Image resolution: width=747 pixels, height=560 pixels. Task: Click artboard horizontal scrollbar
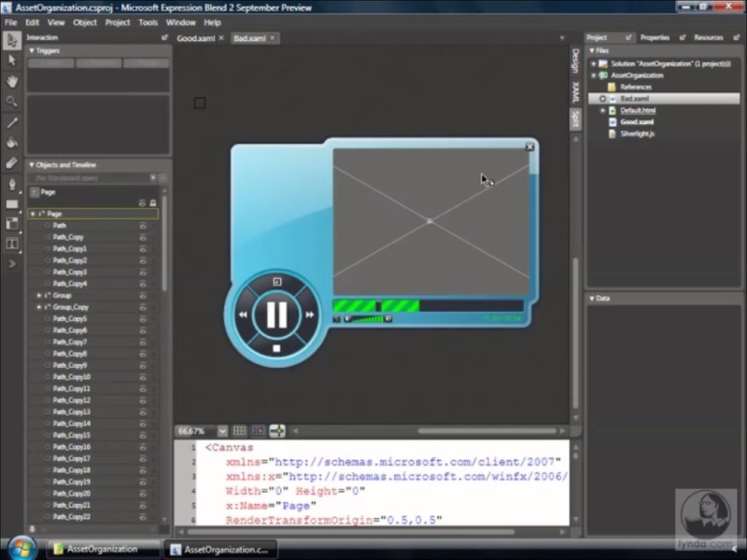pos(486,431)
